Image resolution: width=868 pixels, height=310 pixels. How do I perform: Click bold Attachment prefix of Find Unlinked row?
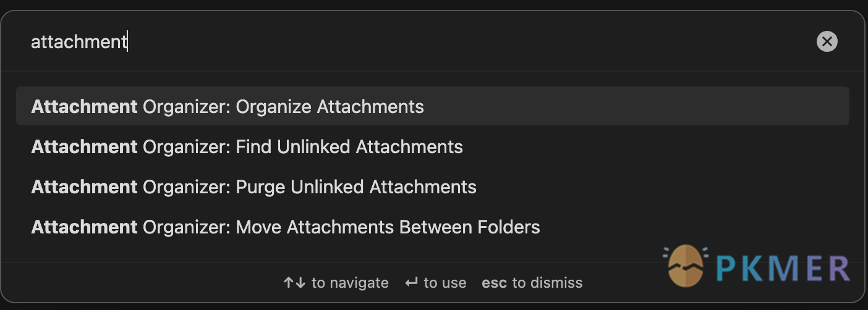point(84,146)
